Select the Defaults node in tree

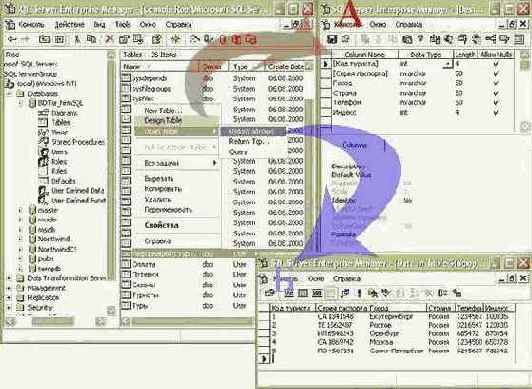click(x=63, y=181)
